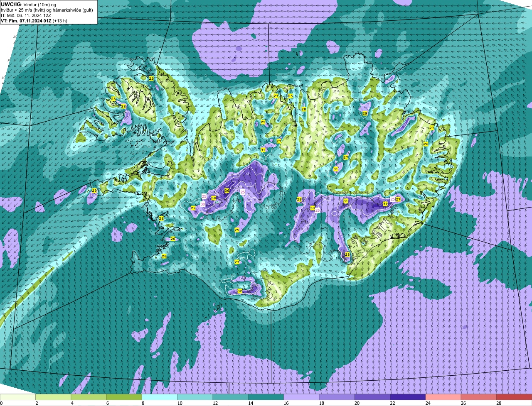The height and width of the screenshot is (406, 532).
Task: Click the olive green 6–8 legend swatch
Action: point(124,397)
